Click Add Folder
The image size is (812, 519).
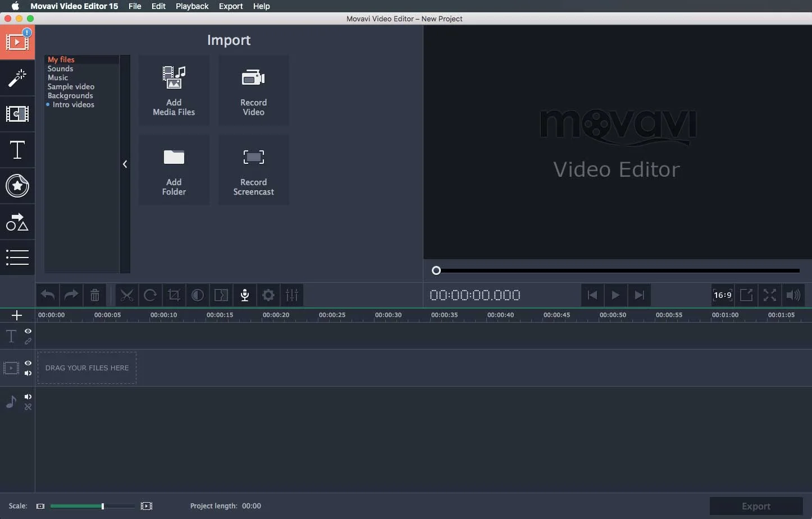click(x=174, y=170)
